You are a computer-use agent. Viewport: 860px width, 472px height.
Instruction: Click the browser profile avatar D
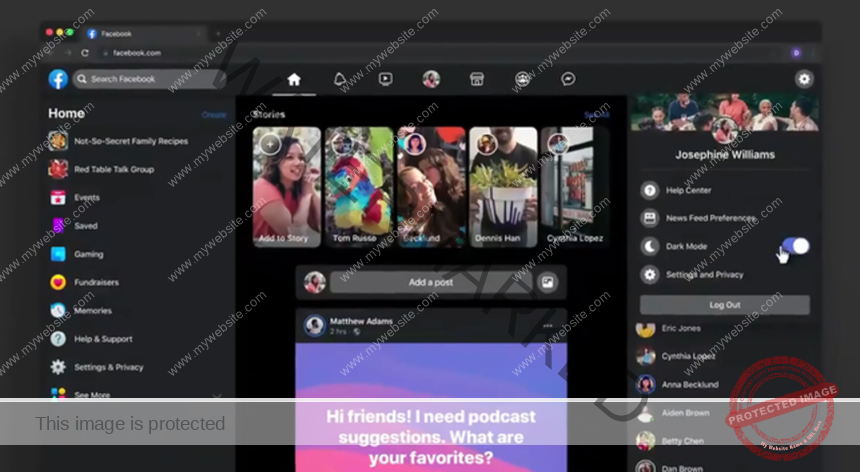[x=796, y=53]
